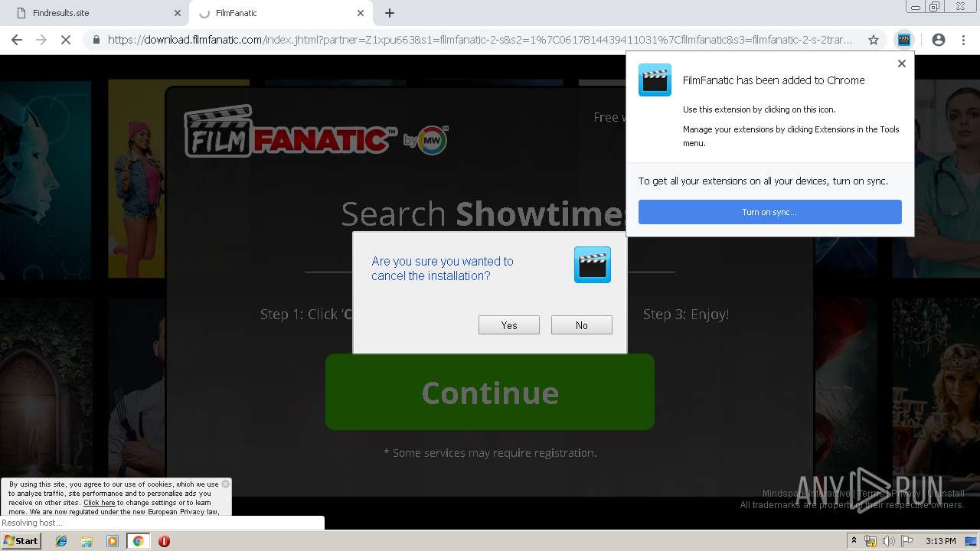Click the red stop-sign taskbar icon
The width and height of the screenshot is (980, 551).
click(x=164, y=541)
